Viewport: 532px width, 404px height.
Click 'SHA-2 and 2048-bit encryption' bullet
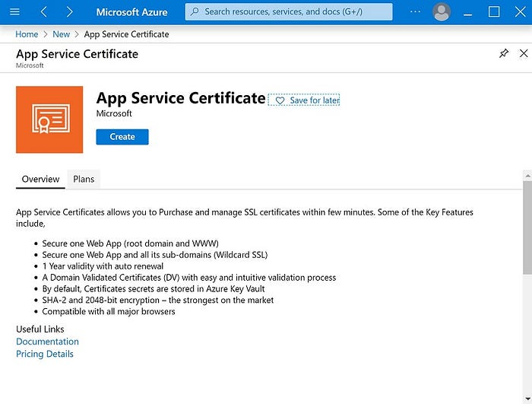(158, 301)
